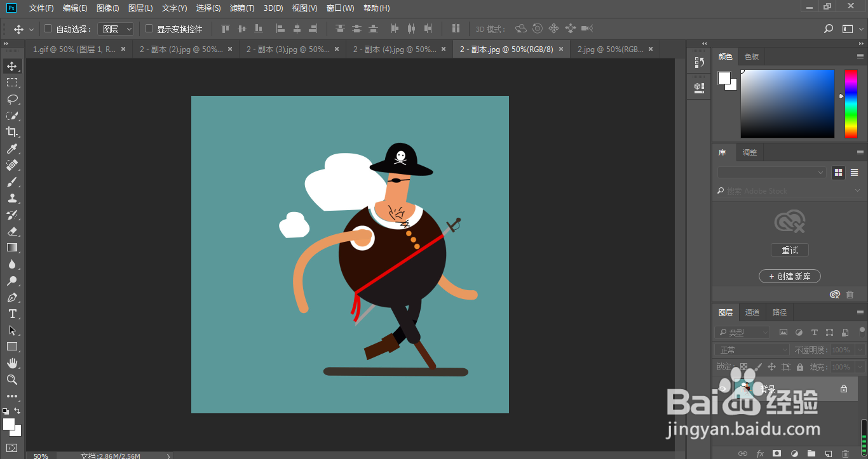
Task: Select the Eyedropper tool
Action: pyautogui.click(x=12, y=149)
